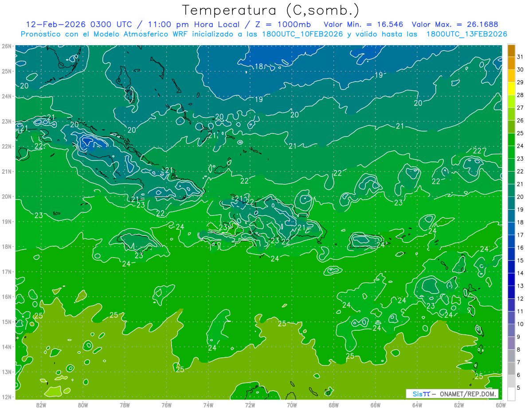The width and height of the screenshot is (532, 411).
Task: Pick the purple color bar segment between 9 and 10
Action: (511, 330)
